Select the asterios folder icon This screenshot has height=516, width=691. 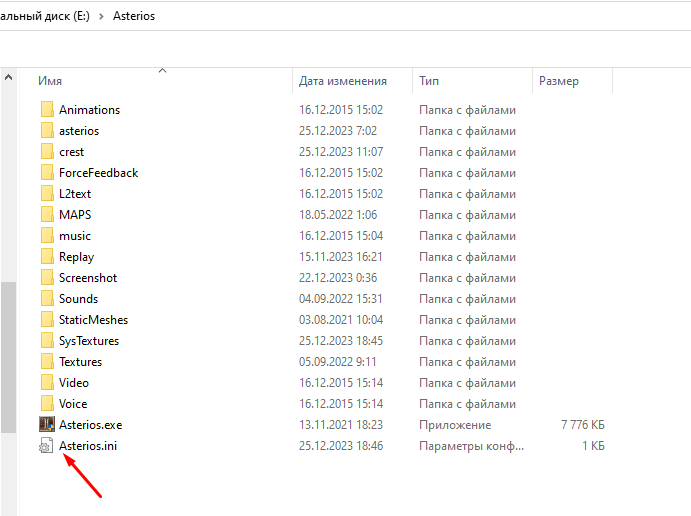[x=47, y=131]
